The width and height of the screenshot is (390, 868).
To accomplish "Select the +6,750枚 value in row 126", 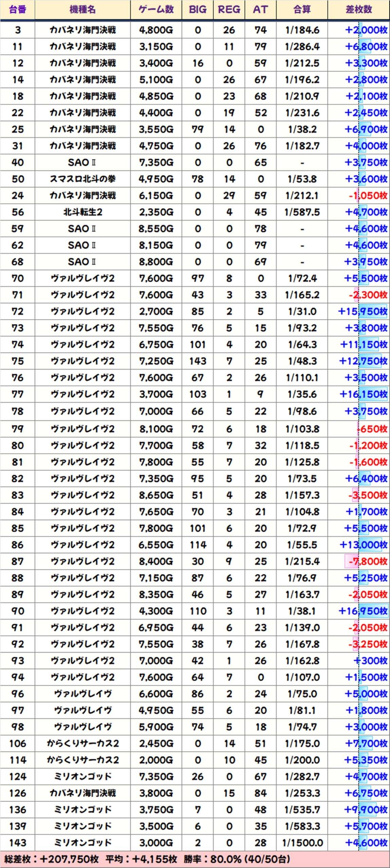I will (x=366, y=793).
